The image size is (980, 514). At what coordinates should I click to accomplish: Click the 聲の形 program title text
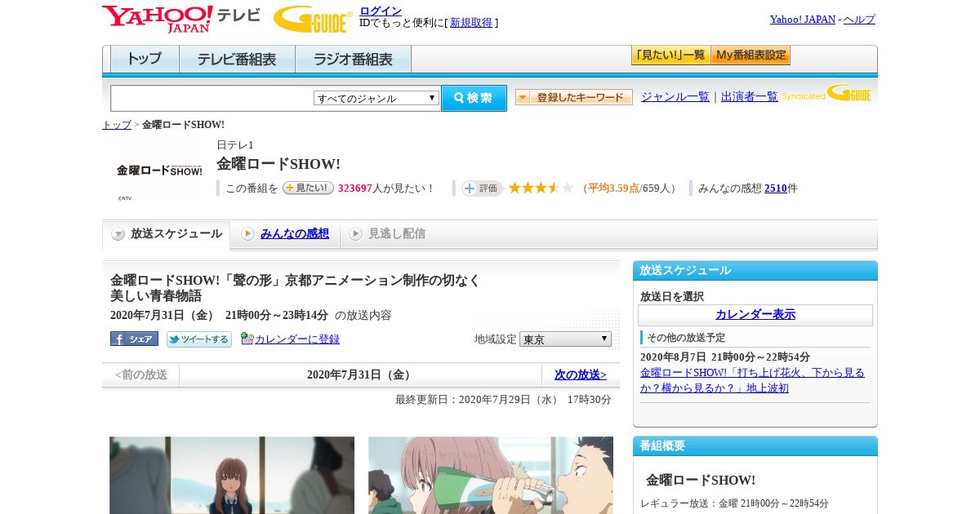[x=296, y=288]
